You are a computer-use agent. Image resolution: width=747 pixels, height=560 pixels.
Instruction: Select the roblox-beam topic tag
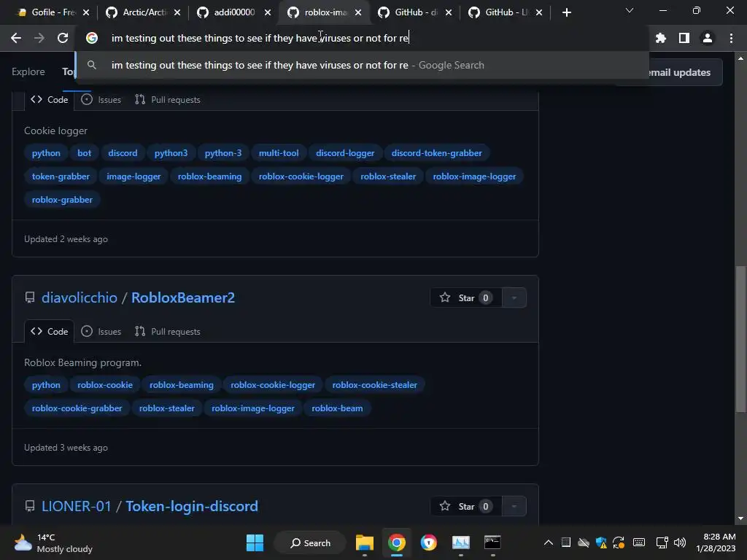(337, 408)
